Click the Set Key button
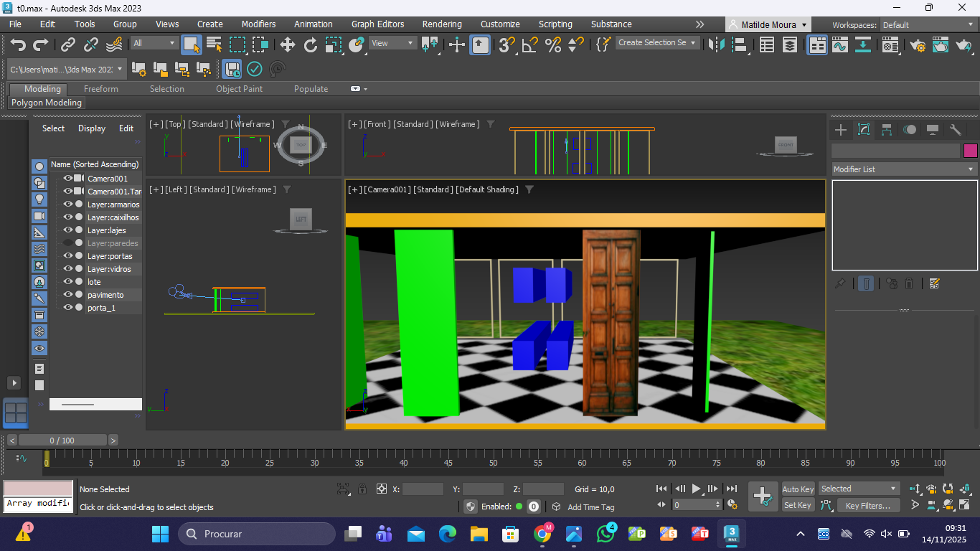Screen dimensions: 980x551 coord(797,505)
